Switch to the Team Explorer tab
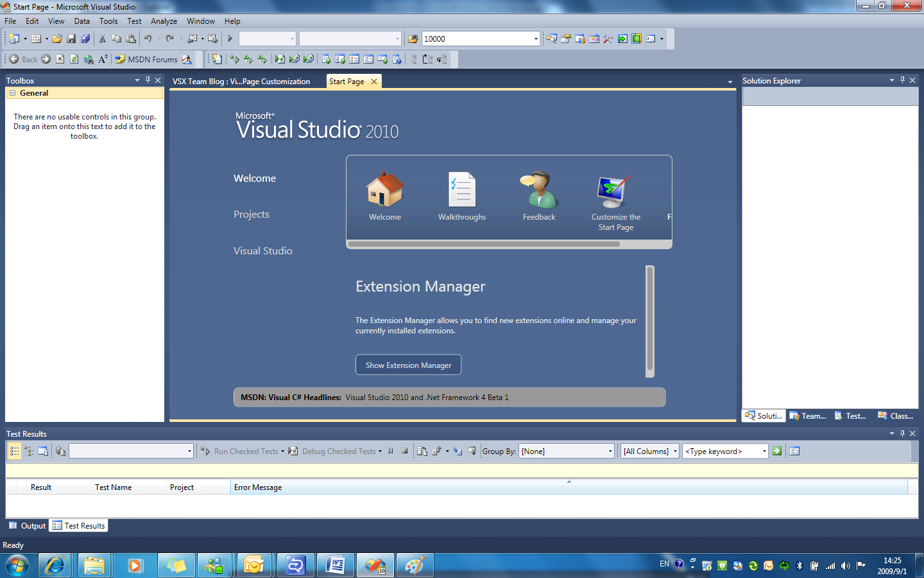 808,416
